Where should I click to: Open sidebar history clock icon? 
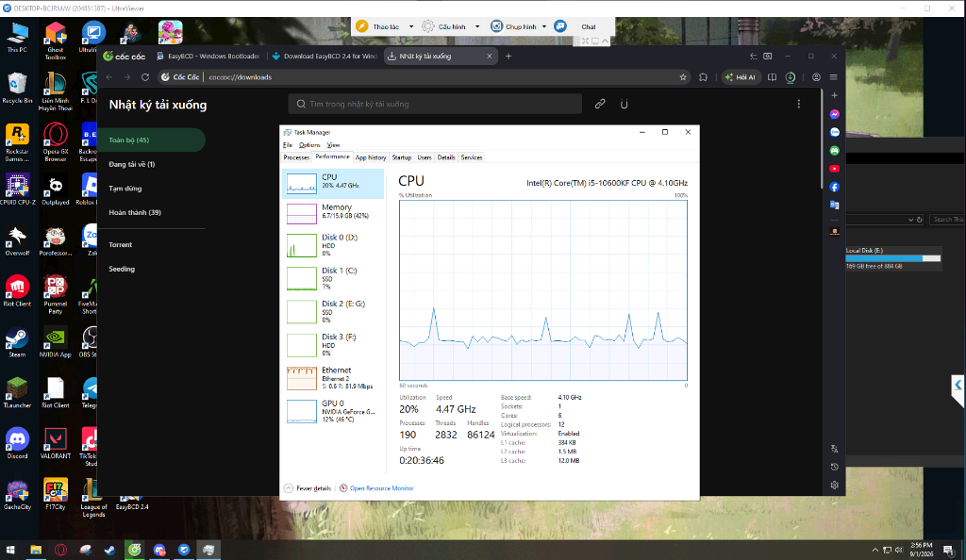[x=834, y=467]
